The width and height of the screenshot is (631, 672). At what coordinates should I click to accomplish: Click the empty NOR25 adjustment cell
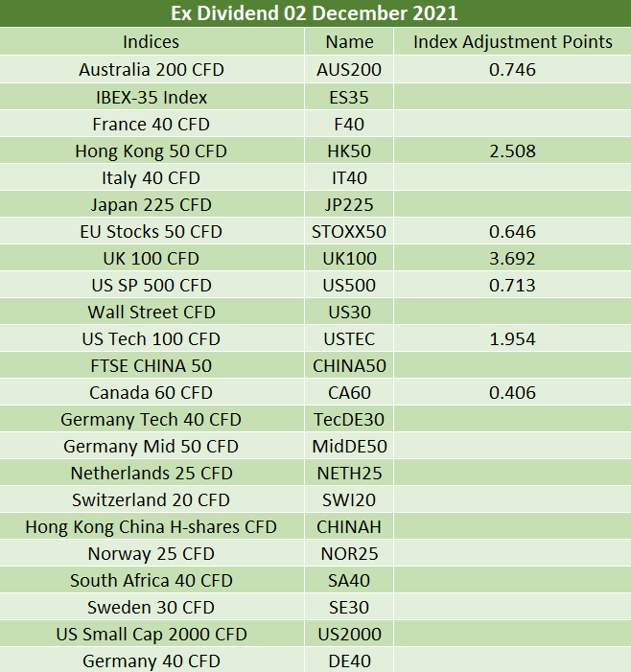[513, 554]
